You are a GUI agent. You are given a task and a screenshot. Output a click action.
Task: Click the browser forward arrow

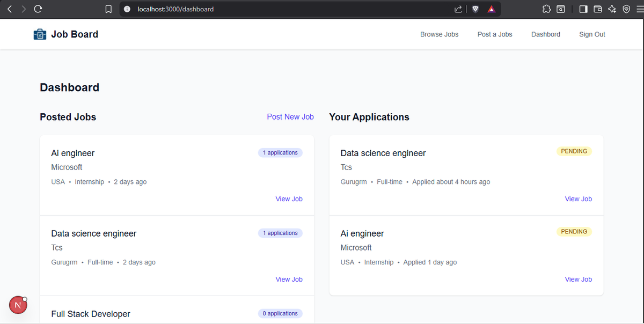click(23, 9)
